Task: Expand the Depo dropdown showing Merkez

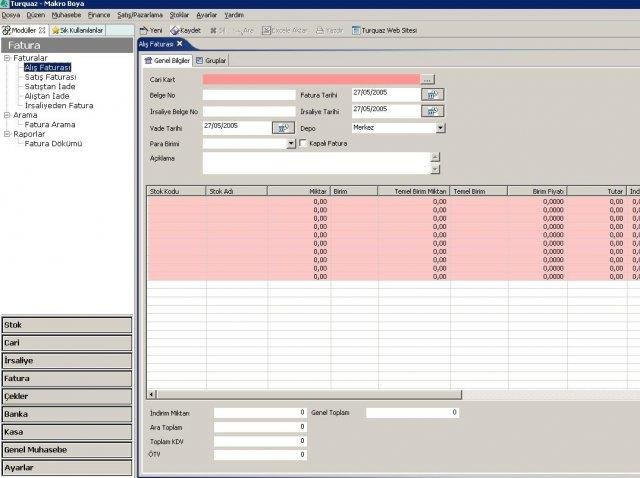Action: (x=440, y=128)
